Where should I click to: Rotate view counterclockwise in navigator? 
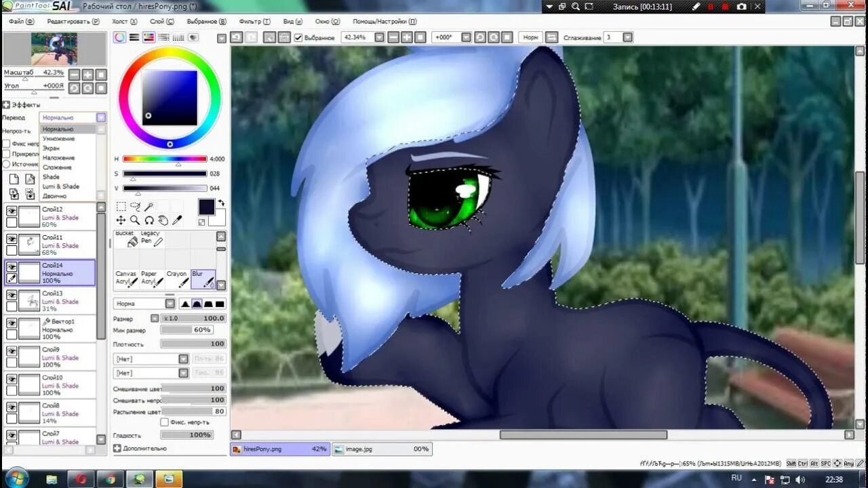click(x=74, y=88)
